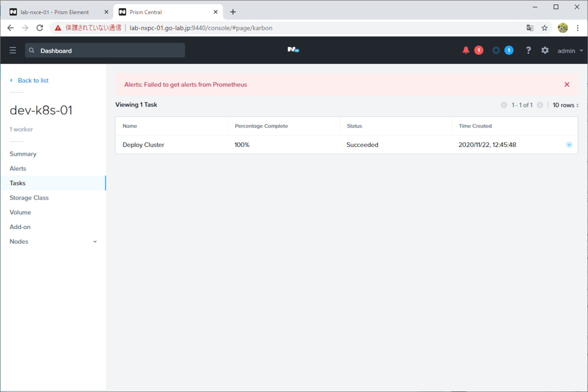Select Tasks in the sidebar

[x=53, y=183]
